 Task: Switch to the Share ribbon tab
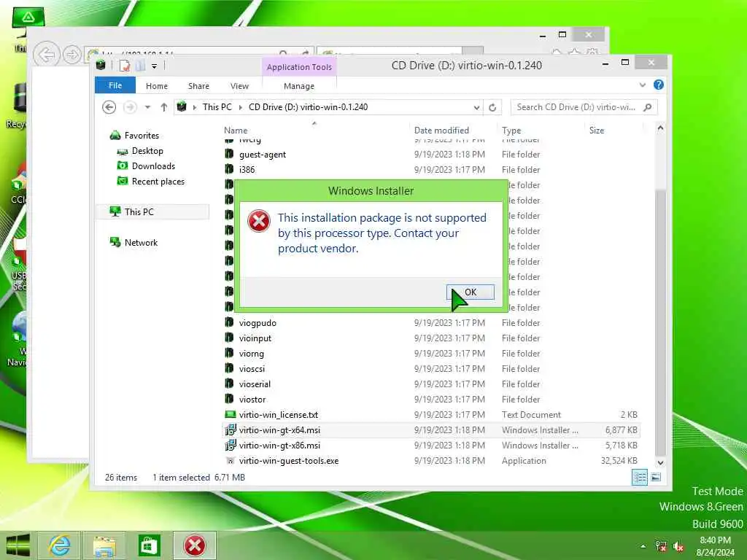198,86
